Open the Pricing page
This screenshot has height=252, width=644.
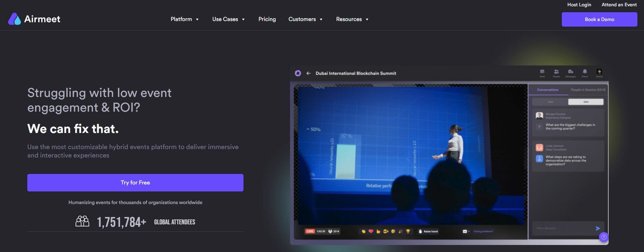267,19
